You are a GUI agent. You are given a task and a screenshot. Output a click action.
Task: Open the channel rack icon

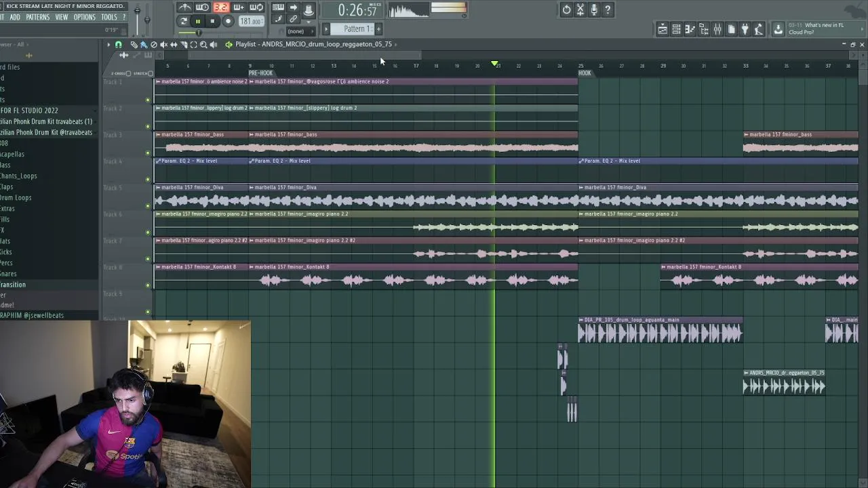[676, 29]
